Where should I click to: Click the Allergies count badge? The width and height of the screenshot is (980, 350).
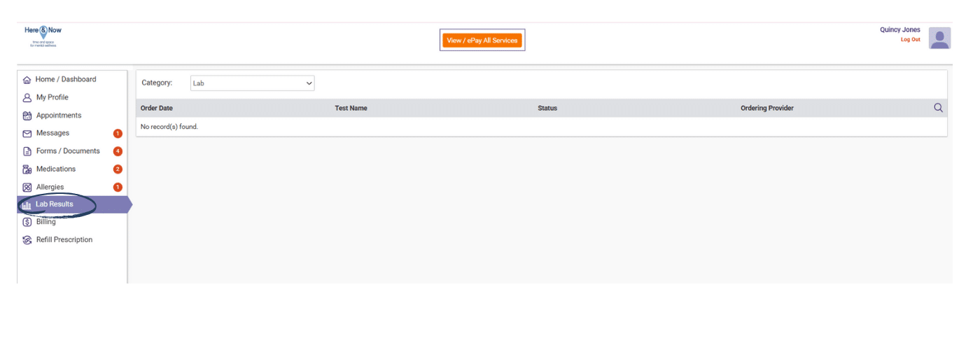click(x=118, y=187)
